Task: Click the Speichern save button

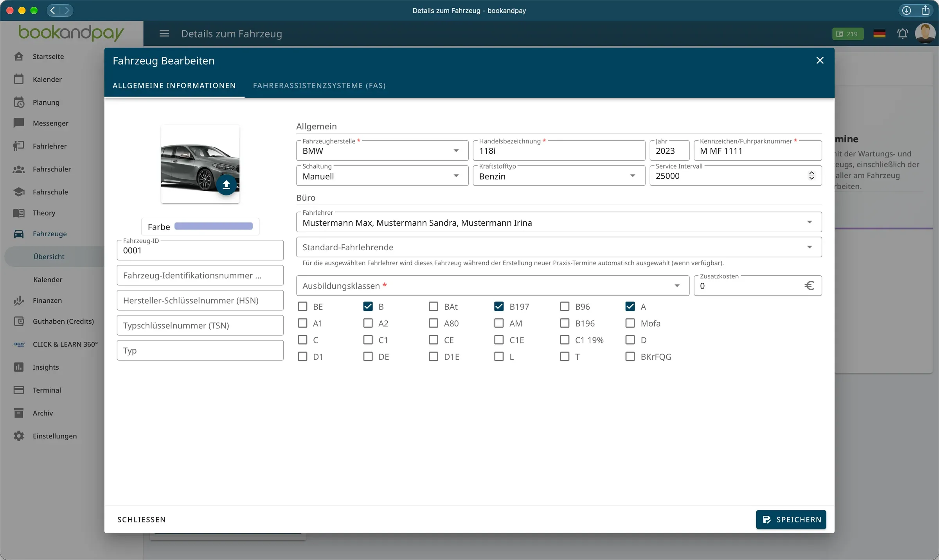Action: point(791,520)
